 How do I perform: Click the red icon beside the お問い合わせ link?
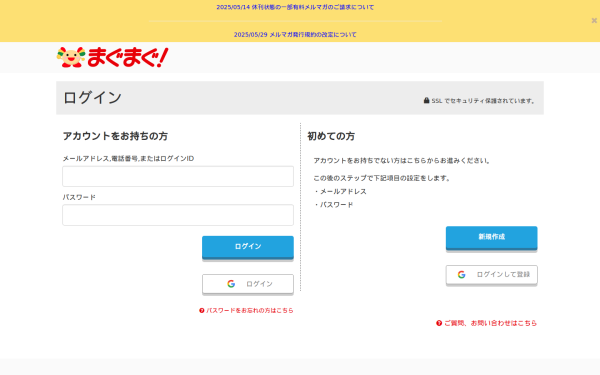439,323
